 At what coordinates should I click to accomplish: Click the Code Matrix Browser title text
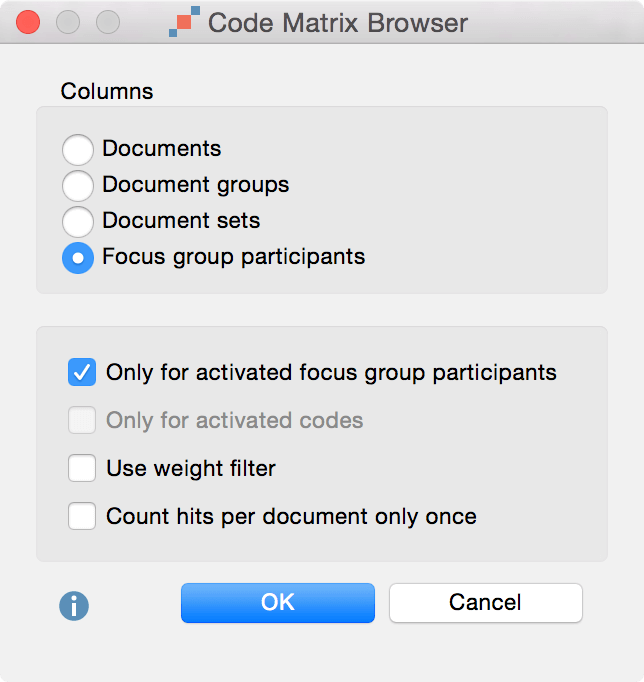pos(338,23)
